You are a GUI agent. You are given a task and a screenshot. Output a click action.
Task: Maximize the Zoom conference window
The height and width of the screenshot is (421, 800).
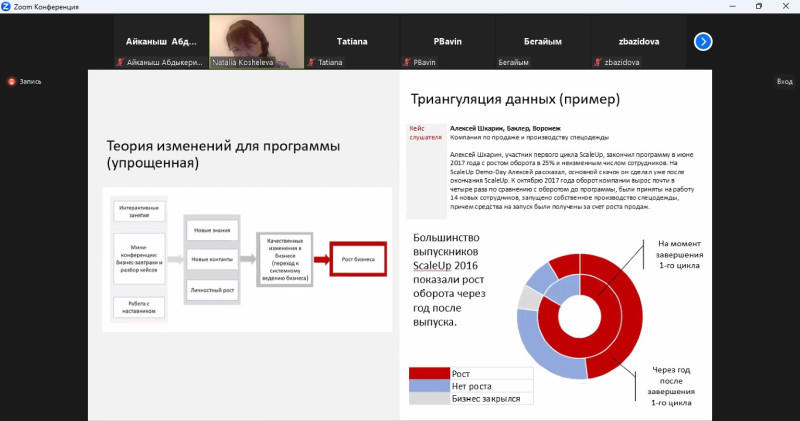[758, 6]
